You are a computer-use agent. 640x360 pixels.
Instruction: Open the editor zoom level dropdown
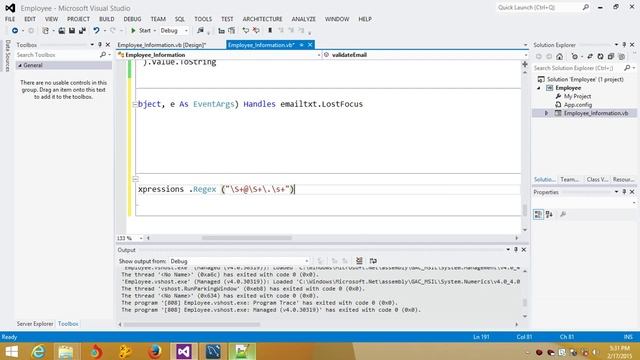click(x=141, y=238)
